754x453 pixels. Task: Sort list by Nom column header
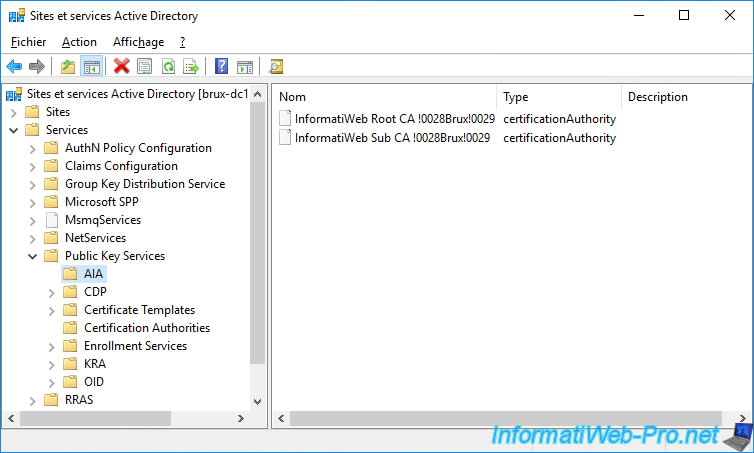coord(384,97)
